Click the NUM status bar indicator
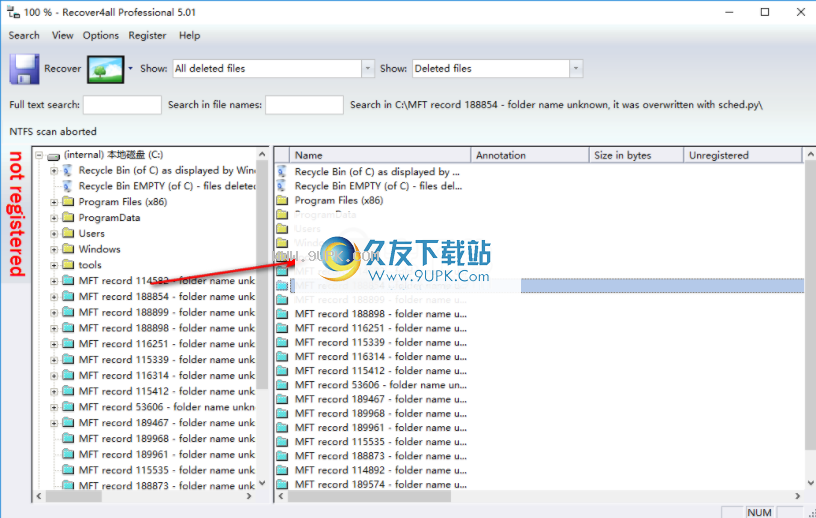The width and height of the screenshot is (816, 518). (759, 512)
